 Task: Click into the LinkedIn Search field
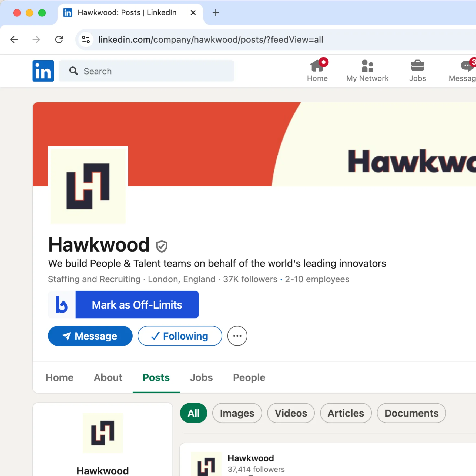tap(146, 71)
